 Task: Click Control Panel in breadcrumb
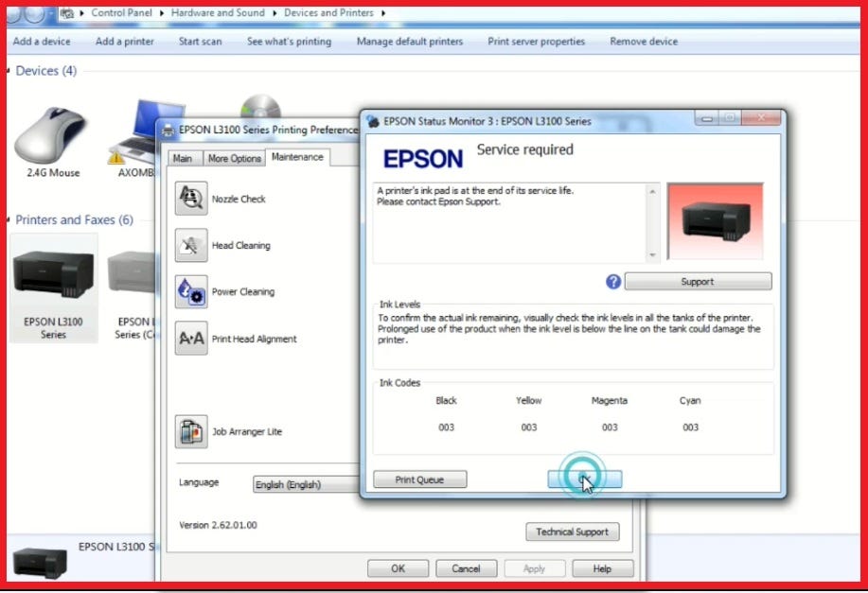pyautogui.click(x=121, y=12)
